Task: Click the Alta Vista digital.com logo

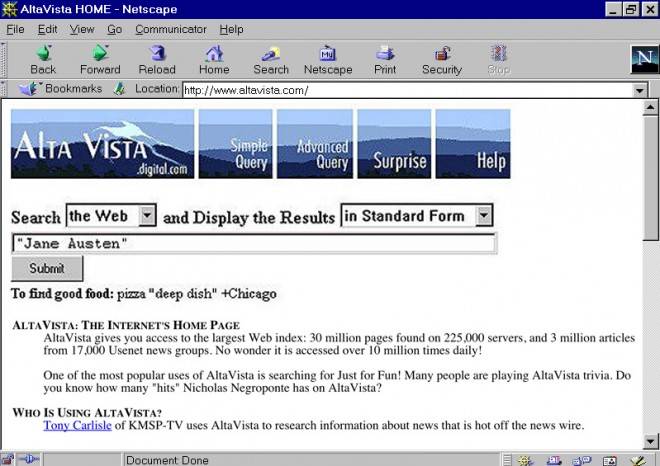Action: tap(103, 144)
